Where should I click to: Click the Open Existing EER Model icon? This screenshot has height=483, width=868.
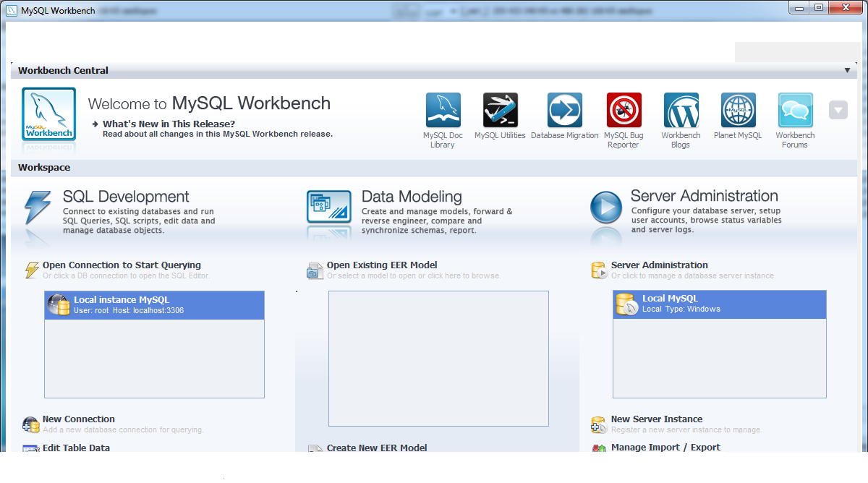315,270
